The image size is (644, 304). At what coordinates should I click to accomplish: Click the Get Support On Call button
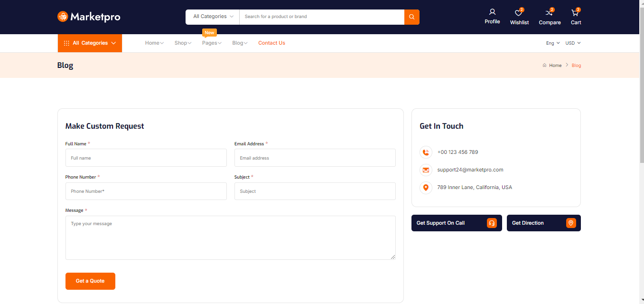pos(456,223)
